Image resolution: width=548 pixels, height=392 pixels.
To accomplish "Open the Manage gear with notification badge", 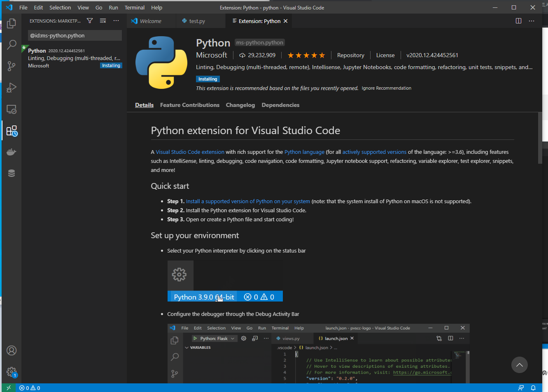I will click(11, 371).
